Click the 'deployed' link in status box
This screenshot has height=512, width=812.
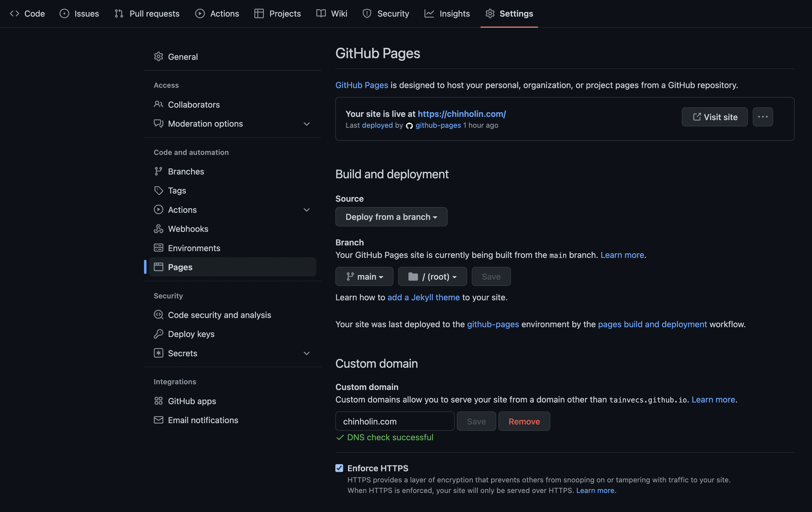377,125
